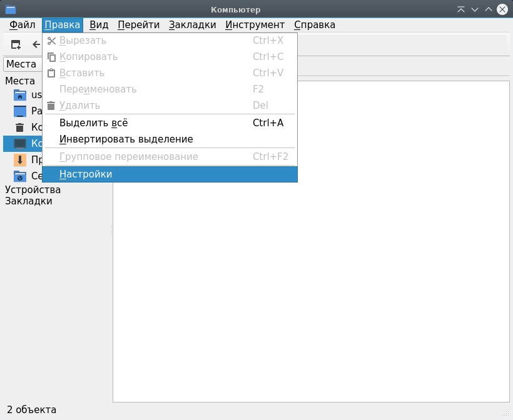Click the file manager icon in the title bar
This screenshot has width=513, height=420.
10,9
